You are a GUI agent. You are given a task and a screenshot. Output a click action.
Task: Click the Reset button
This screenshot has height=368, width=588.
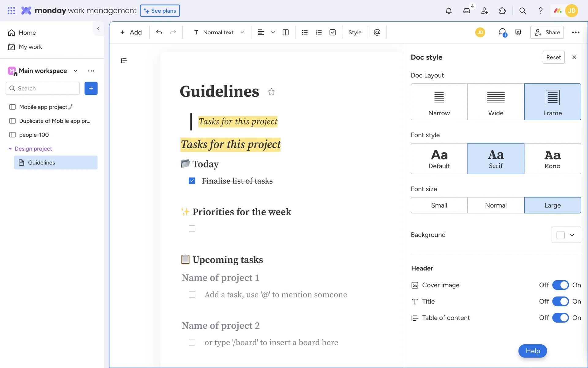pos(553,57)
